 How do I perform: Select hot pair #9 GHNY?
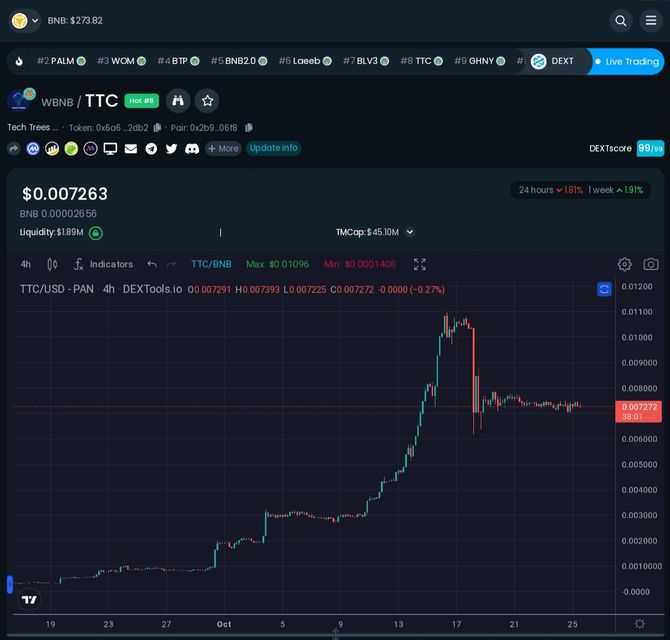(x=479, y=61)
